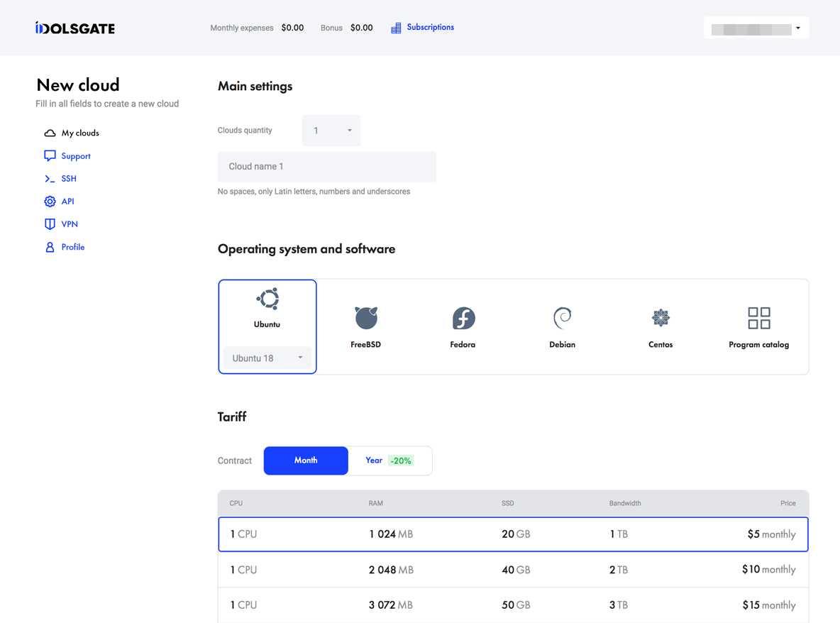Click the Centos label
The height and width of the screenshot is (623, 840).
click(661, 344)
